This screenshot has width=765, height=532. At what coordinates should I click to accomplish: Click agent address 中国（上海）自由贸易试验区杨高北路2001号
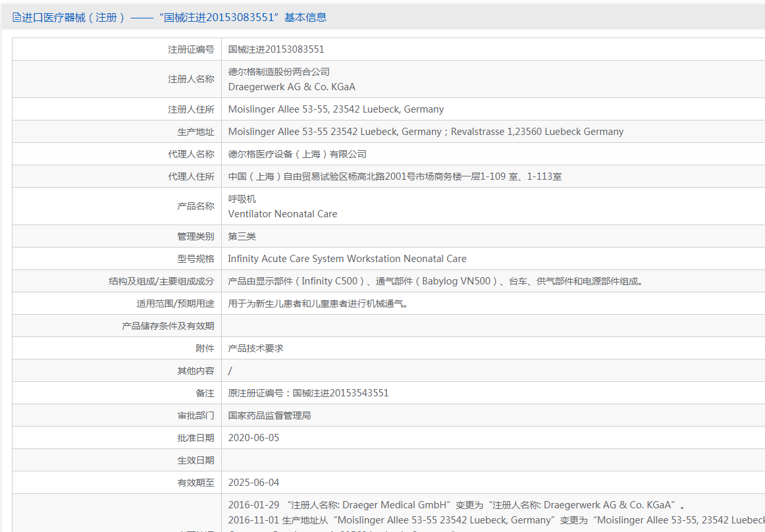pyautogui.click(x=395, y=176)
